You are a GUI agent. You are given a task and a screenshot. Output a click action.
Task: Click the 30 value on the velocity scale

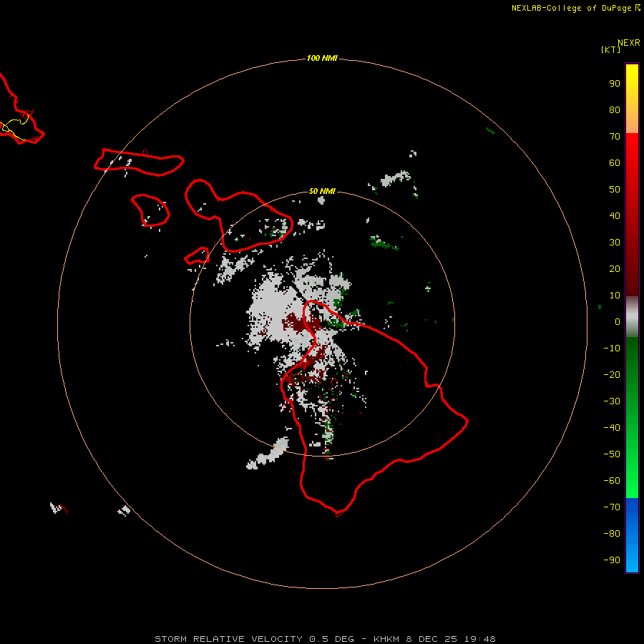coord(615,243)
